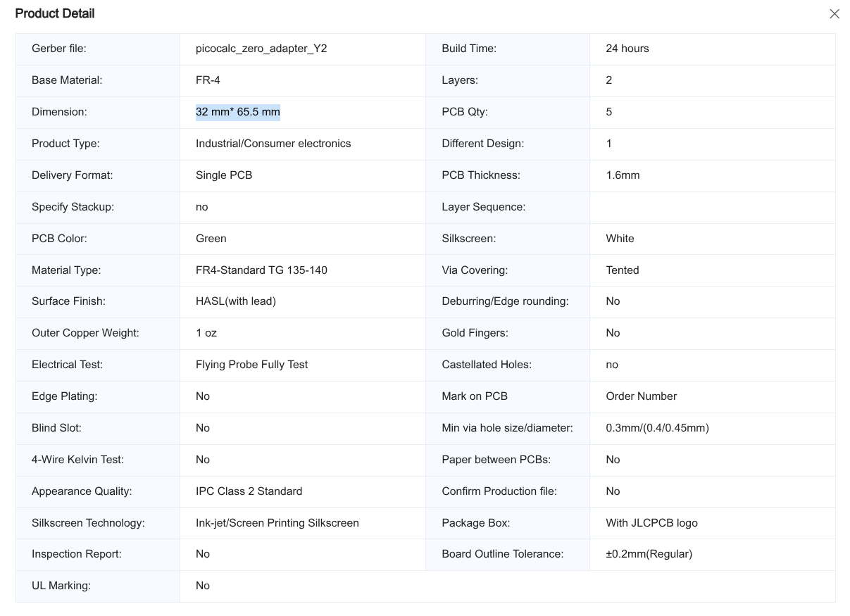Click the Base Material value FR-4
850x616 pixels.
coord(208,80)
